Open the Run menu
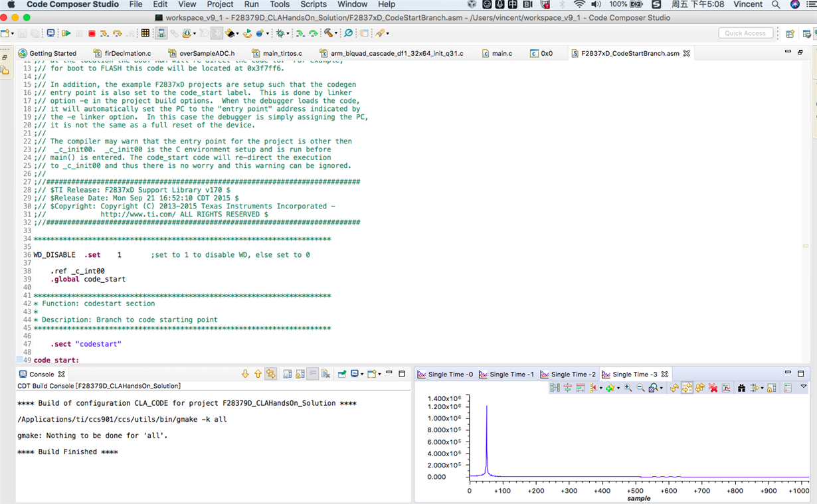 [251, 5]
